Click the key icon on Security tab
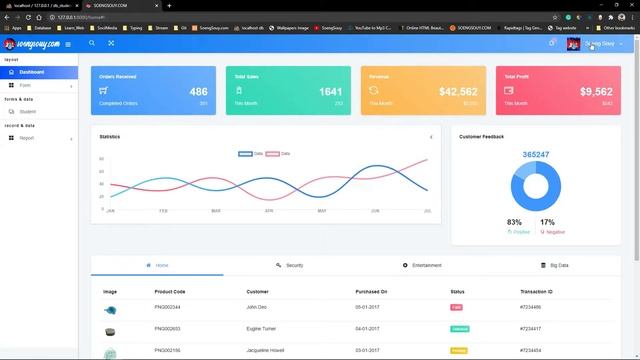 point(278,265)
